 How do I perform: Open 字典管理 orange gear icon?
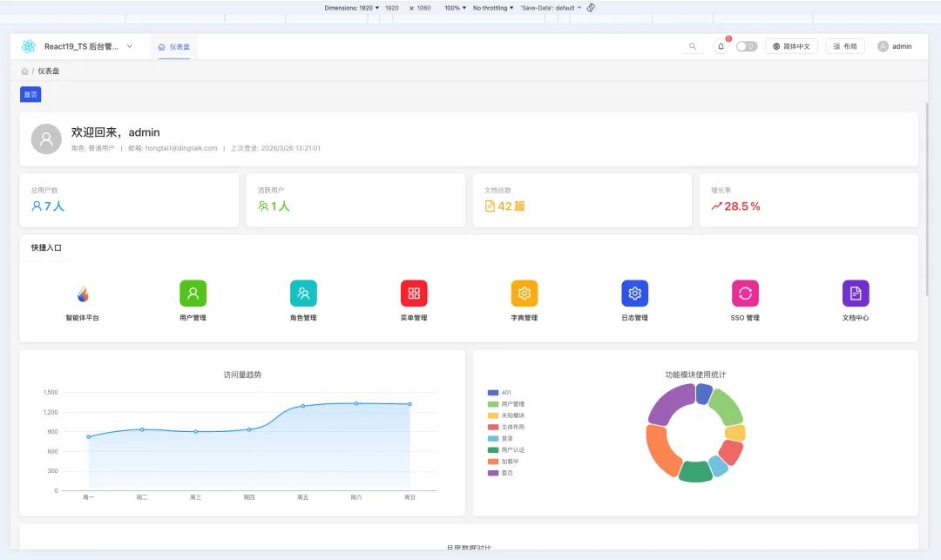(525, 293)
